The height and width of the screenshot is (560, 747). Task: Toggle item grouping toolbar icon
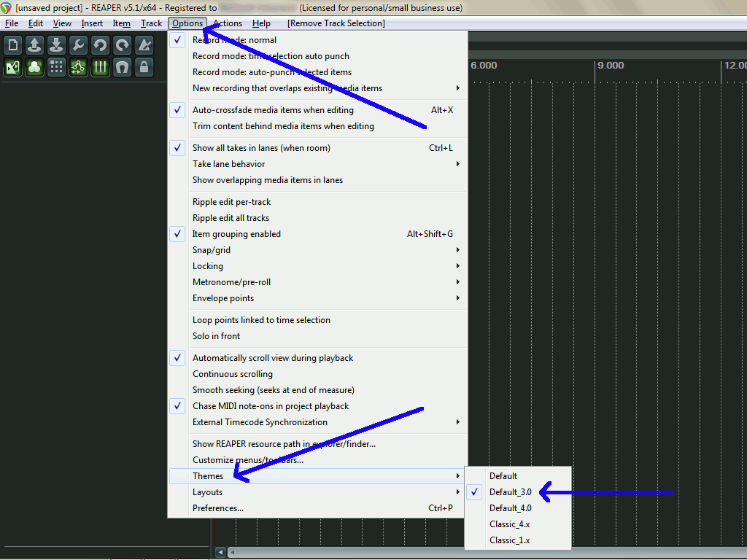click(34, 67)
